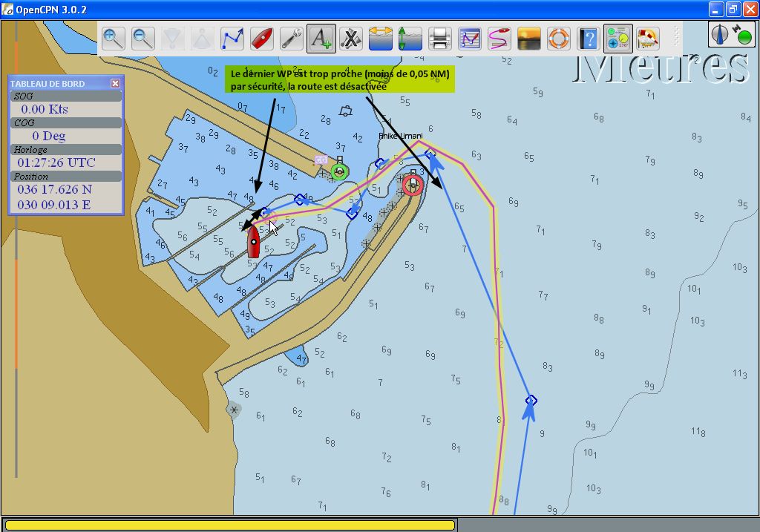Show the currents display icon
This screenshot has height=532, width=760.
pyautogui.click(x=410, y=38)
